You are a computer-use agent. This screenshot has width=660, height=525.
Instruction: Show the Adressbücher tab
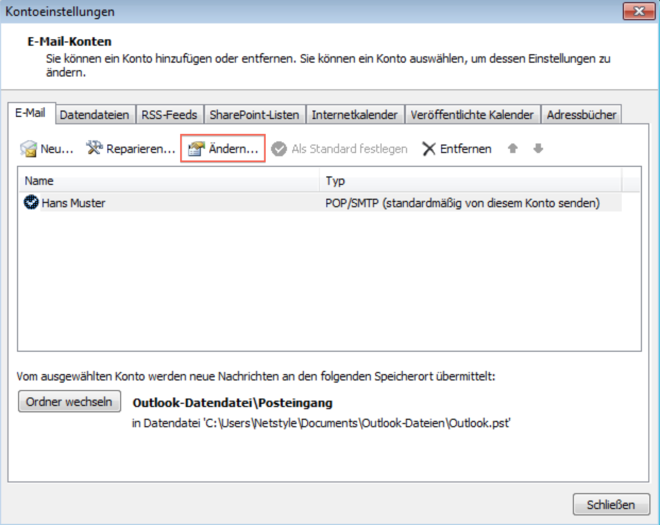581,115
